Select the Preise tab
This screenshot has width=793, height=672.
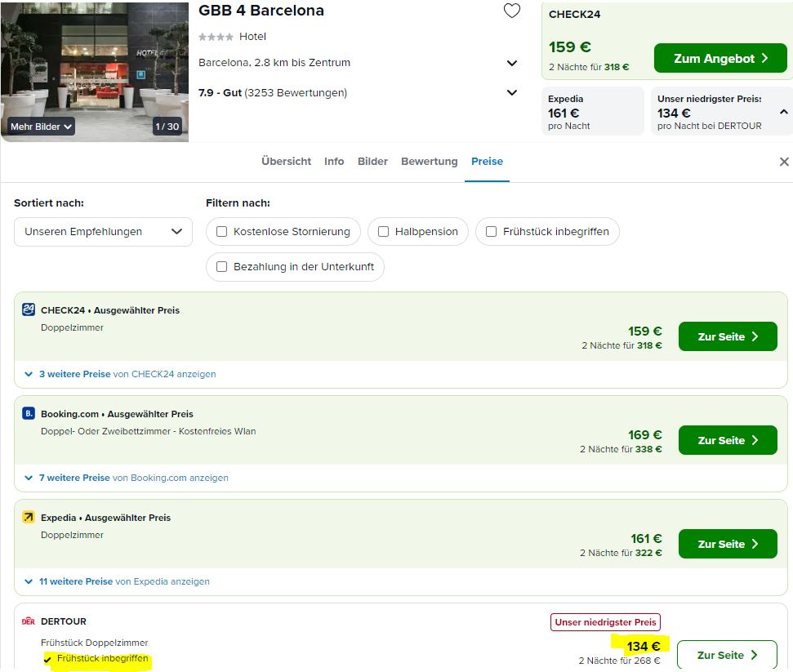coord(487,162)
